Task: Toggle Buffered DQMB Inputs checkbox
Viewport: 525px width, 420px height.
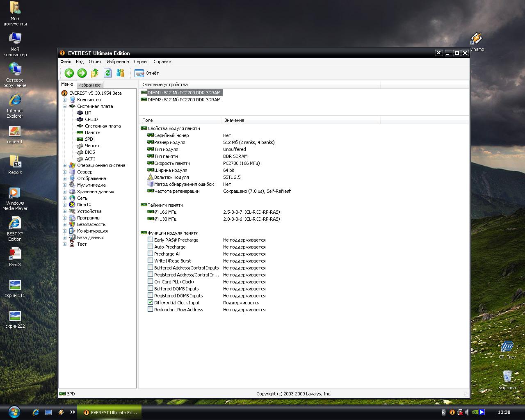Action: 150,288
